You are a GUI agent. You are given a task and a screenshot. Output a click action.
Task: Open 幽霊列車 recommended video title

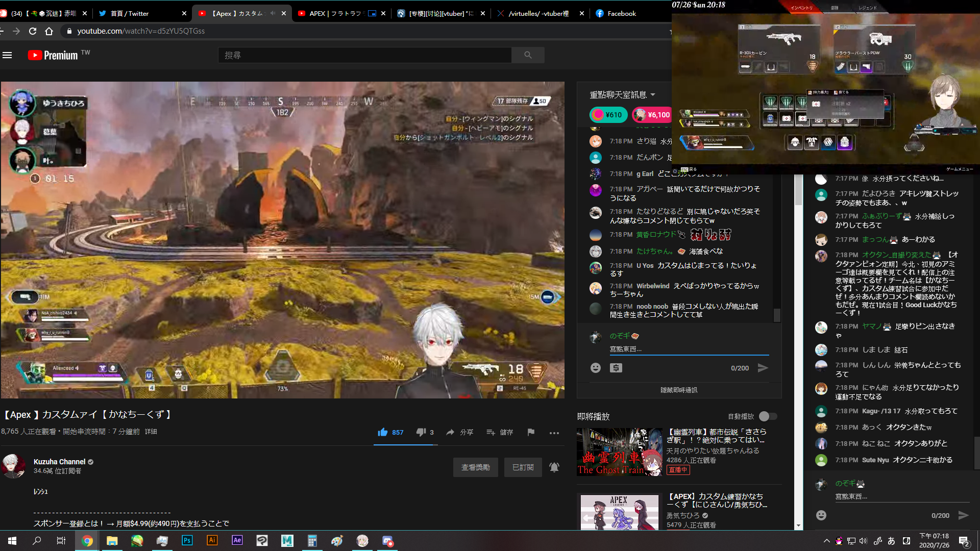[717, 436]
